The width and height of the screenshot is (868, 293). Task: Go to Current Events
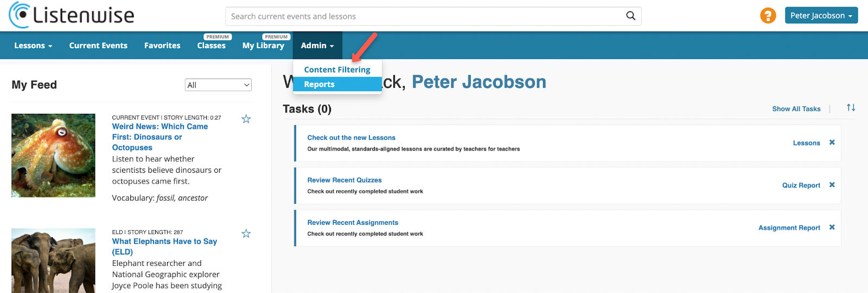point(98,45)
